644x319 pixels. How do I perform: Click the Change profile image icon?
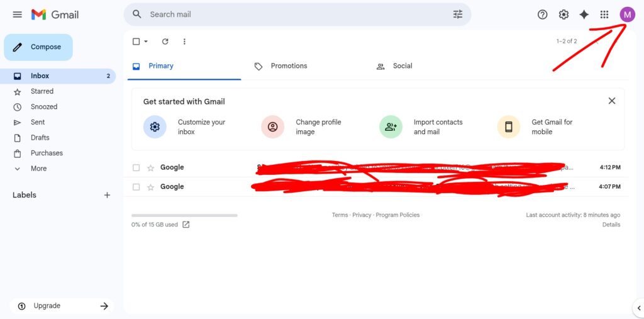(273, 126)
